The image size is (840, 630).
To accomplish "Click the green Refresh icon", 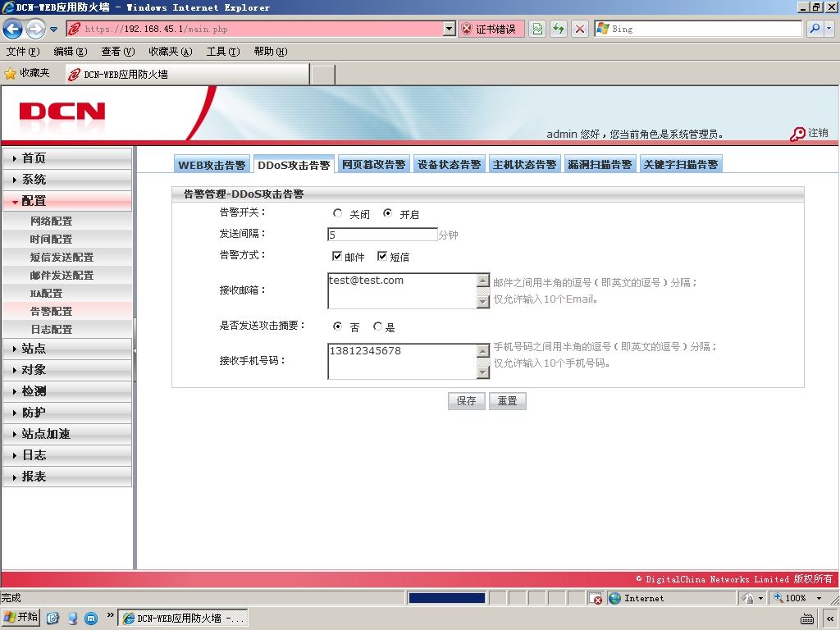I will 558,29.
